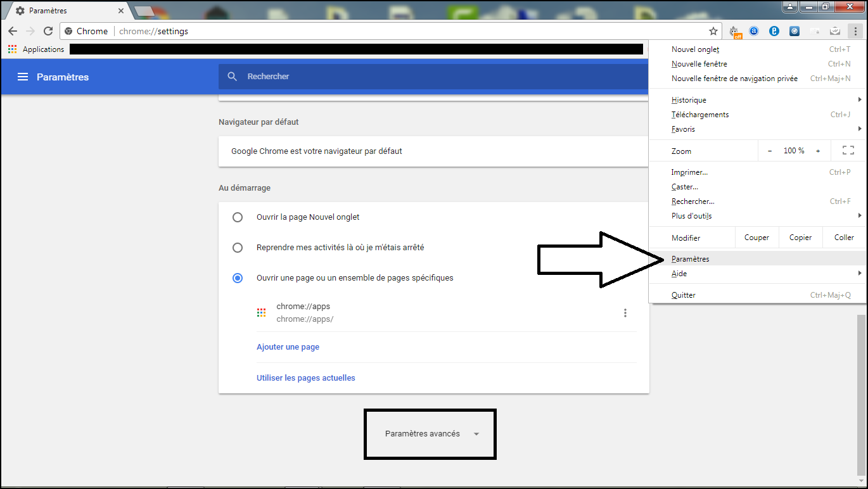Screen dimensions: 868x489
Task: Click the 'Ajouter une page' link
Action: [x=288, y=347]
